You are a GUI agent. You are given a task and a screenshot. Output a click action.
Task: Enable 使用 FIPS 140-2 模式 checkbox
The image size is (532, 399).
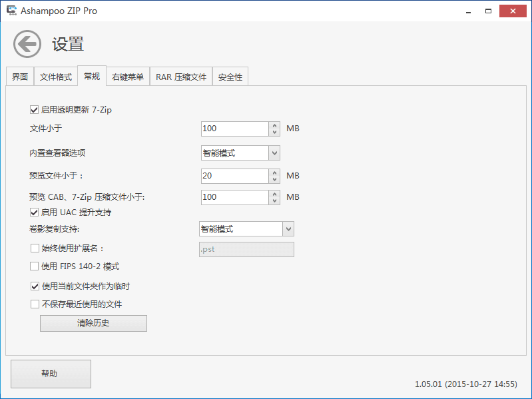[x=35, y=266]
